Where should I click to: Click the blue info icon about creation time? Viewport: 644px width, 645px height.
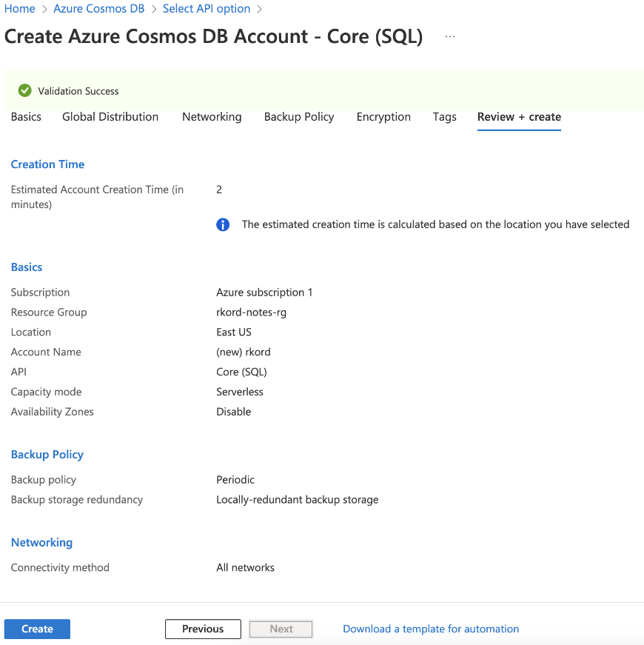click(x=223, y=224)
